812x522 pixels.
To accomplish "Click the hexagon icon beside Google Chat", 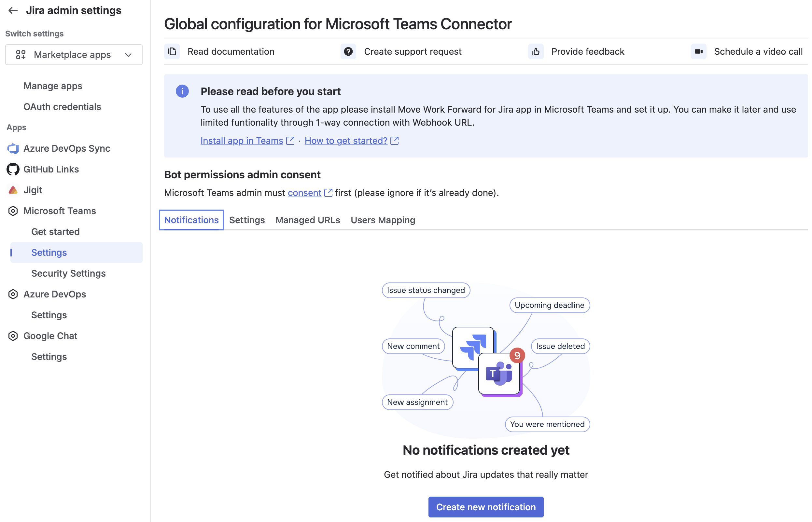I will (x=13, y=336).
